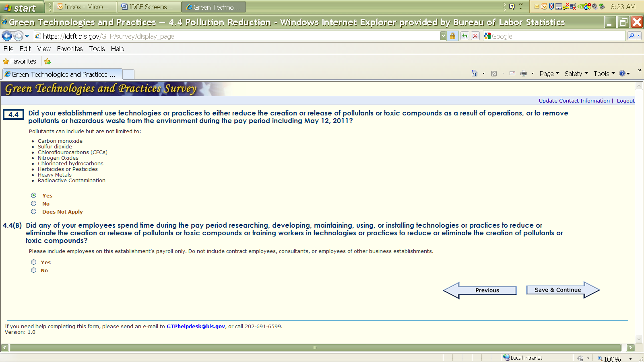644x362 pixels.
Task: Click the Print icon in command bar
Action: pyautogui.click(x=523, y=74)
